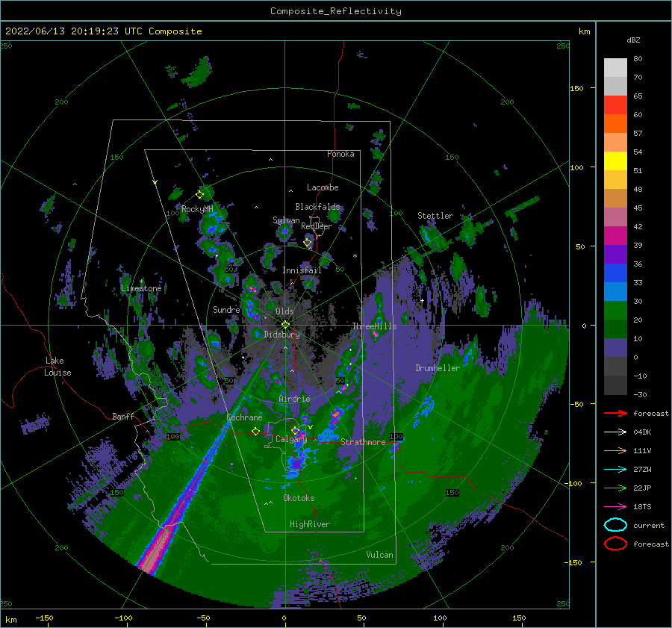Viewport: 672px width, 628px height.
Task: Click the Composite_Reflectivity title
Action: [x=335, y=11]
